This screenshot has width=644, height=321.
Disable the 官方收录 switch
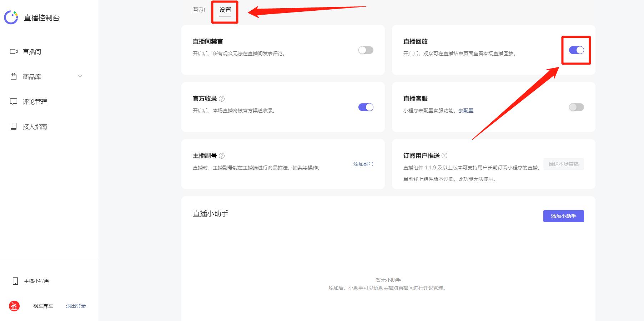point(366,107)
